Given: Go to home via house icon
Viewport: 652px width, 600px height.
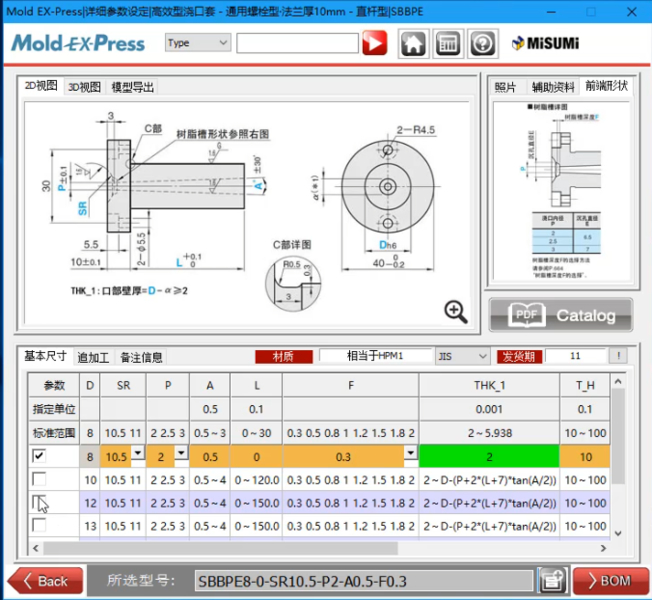Looking at the screenshot, I should (413, 43).
